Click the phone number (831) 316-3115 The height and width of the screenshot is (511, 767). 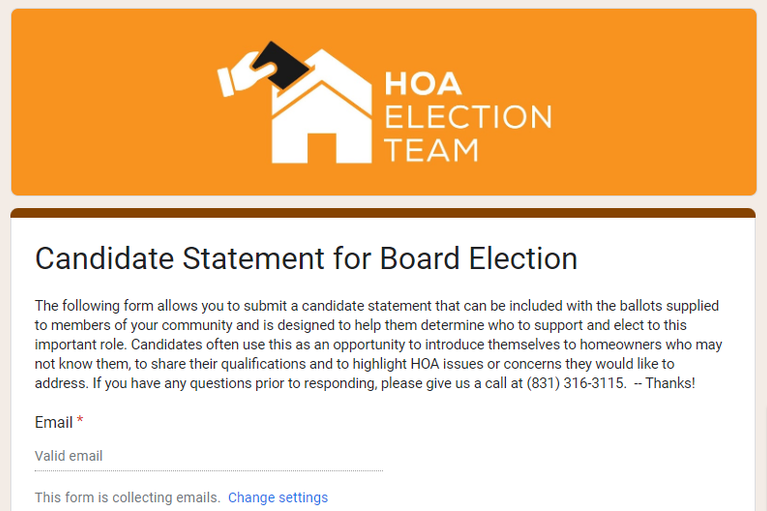coord(576,383)
